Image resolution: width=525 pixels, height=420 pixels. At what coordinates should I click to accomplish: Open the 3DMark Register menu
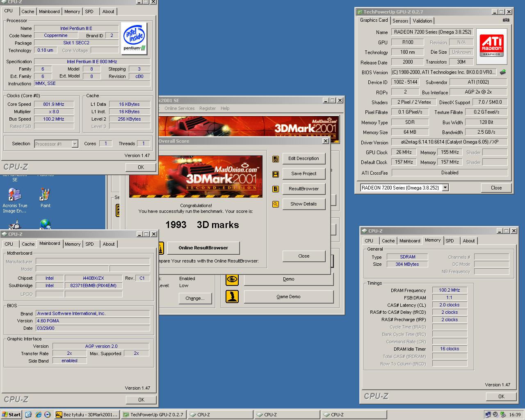[x=208, y=108]
